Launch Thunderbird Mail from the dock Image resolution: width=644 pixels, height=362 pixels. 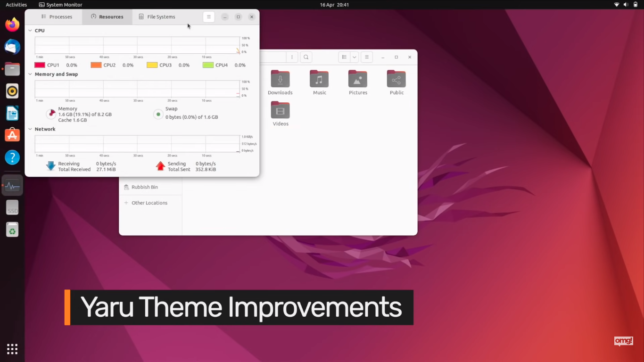point(12,46)
